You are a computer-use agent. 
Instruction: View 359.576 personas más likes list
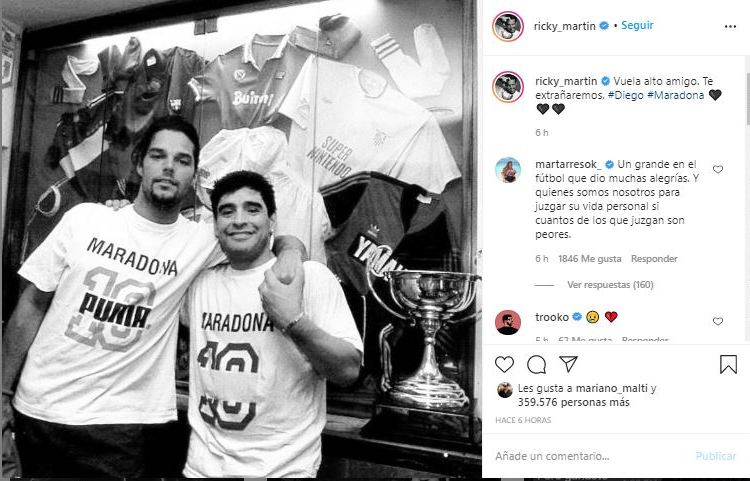[574, 403]
